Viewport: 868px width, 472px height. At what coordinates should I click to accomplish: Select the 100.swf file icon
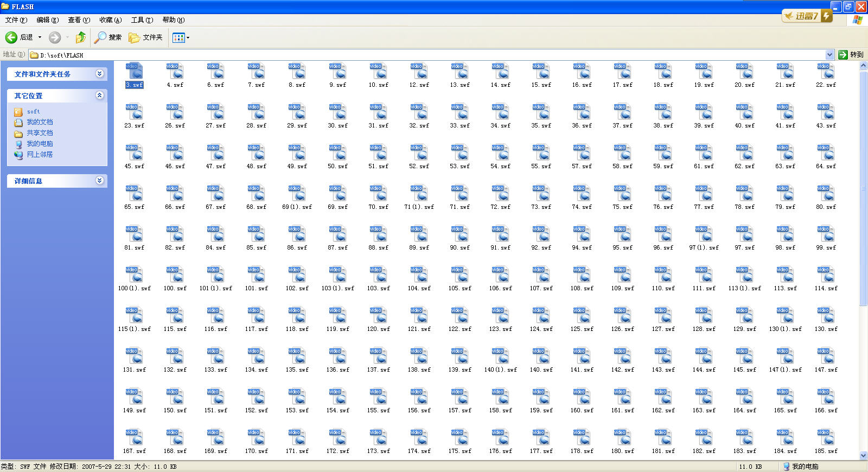point(175,276)
